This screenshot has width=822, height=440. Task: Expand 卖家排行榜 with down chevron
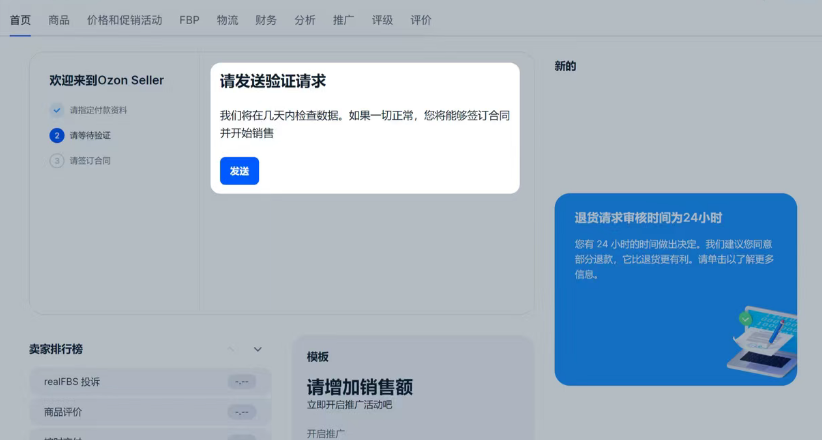257,349
